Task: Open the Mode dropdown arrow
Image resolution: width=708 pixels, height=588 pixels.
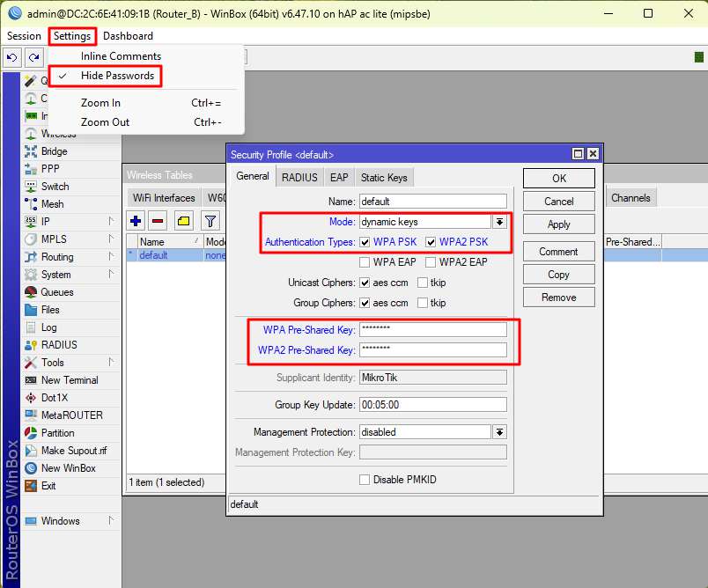Action: click(499, 223)
